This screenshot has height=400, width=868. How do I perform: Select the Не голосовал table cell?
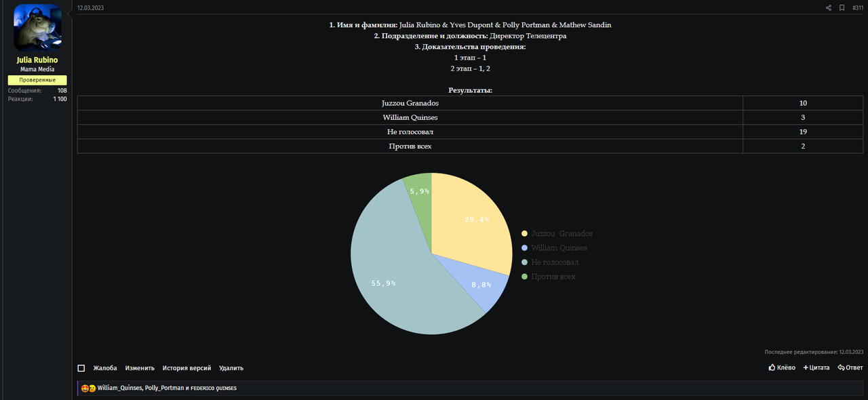pyautogui.click(x=410, y=132)
